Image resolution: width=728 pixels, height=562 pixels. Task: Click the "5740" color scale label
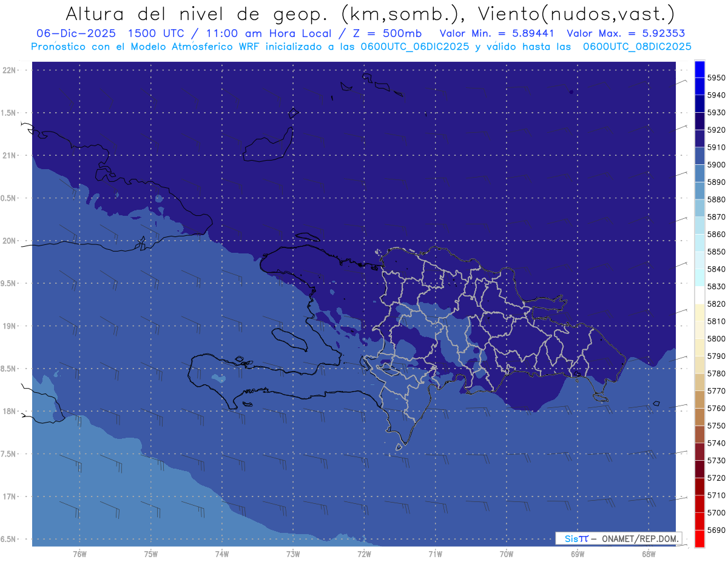(x=716, y=443)
